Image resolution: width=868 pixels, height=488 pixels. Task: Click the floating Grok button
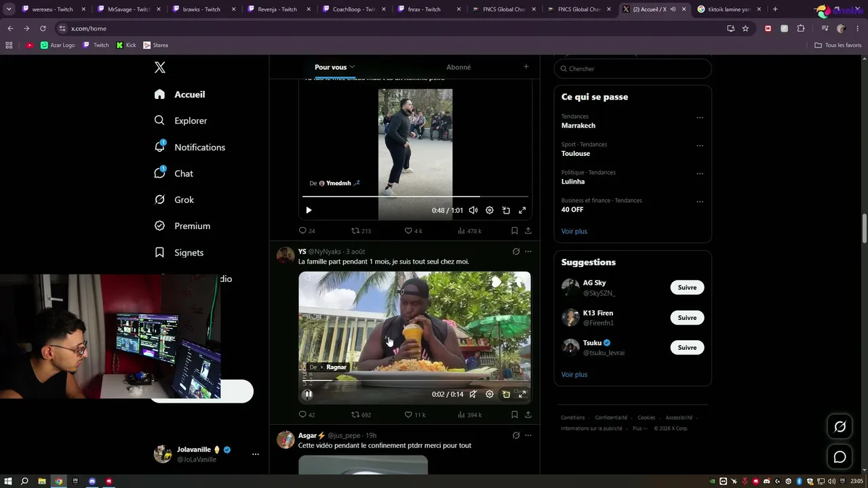click(x=840, y=426)
